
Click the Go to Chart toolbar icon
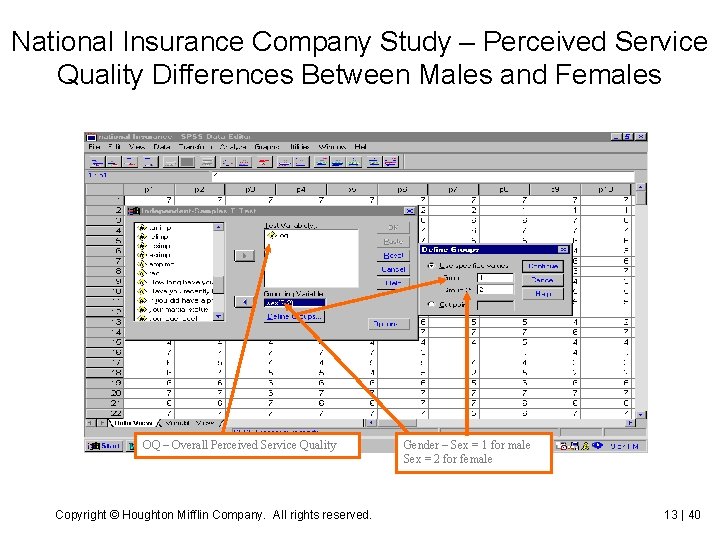pyautogui.click(x=208, y=162)
